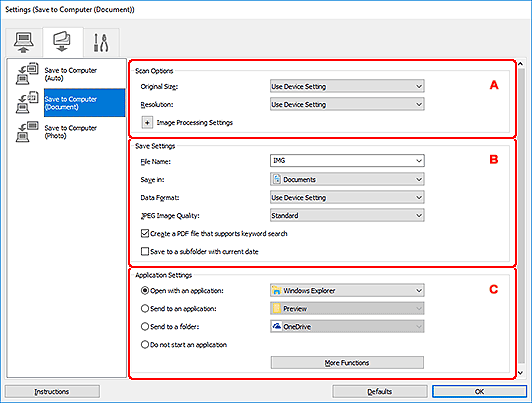Expand Image Processing Settings with the plus button
Viewport: 532px width, 403px height.
tap(147, 122)
